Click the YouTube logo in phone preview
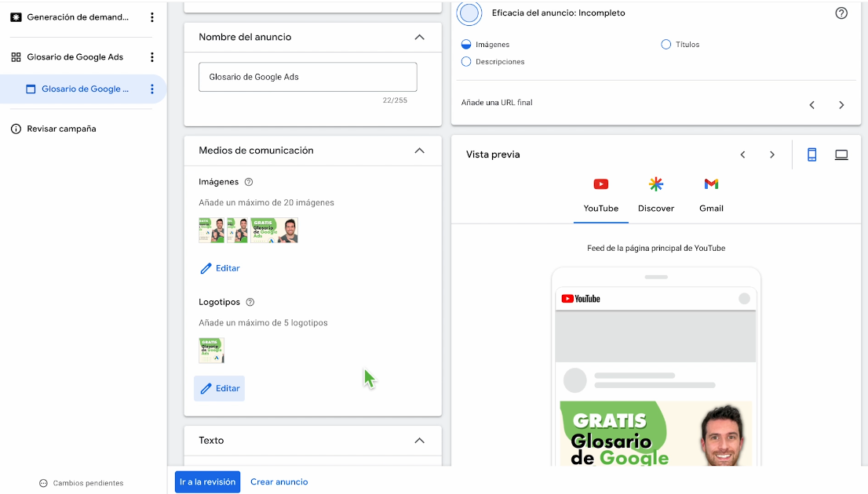The width and height of the screenshot is (868, 494). 581,299
